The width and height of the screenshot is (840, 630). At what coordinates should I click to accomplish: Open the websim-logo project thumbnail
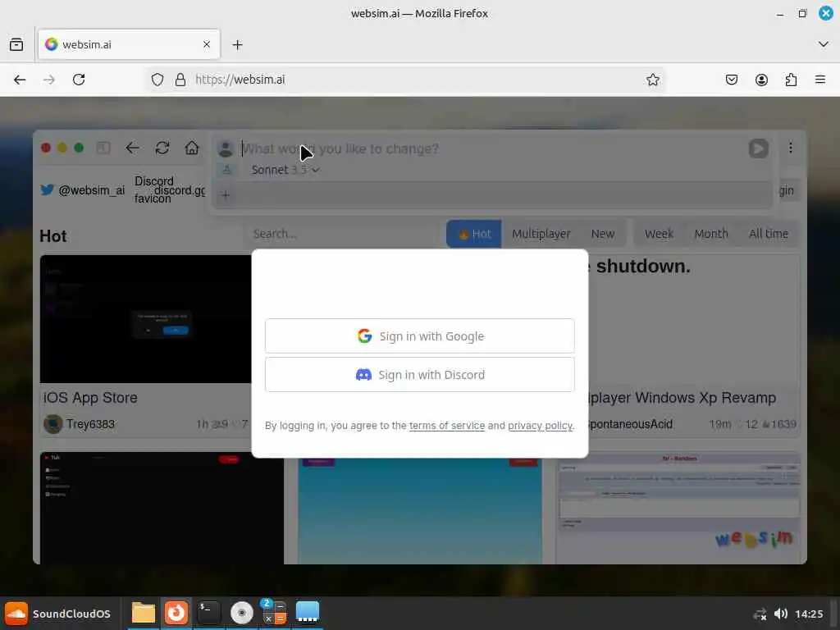678,508
